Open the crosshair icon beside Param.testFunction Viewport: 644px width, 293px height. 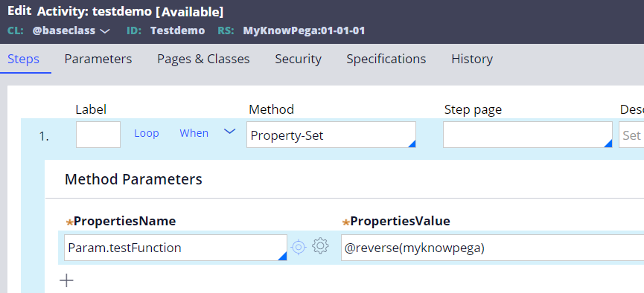point(299,247)
